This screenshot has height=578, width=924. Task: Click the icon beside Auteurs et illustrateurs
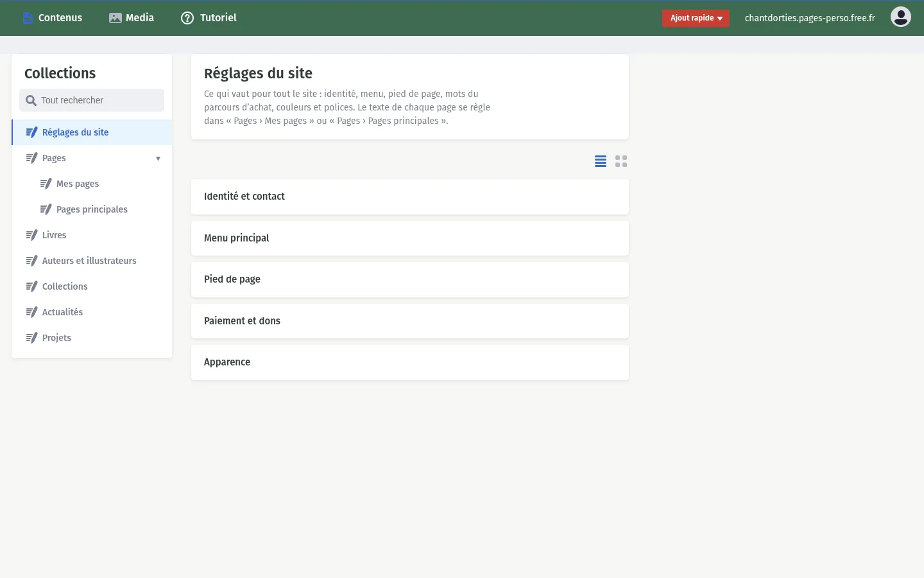point(31,261)
